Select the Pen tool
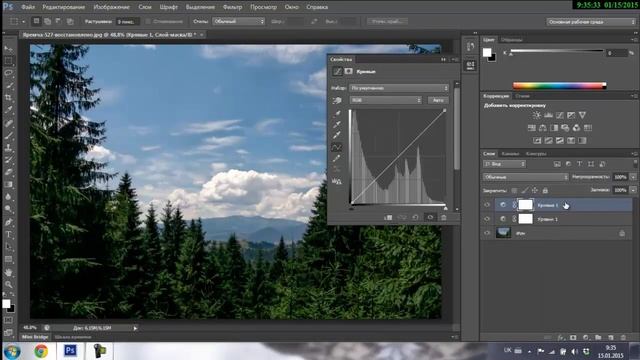 pos(9,222)
